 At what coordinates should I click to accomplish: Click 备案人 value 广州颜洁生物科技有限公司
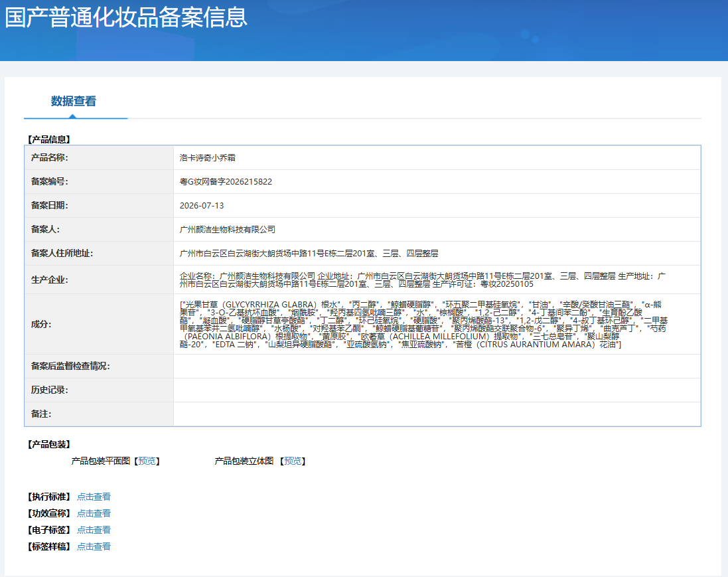(228, 230)
